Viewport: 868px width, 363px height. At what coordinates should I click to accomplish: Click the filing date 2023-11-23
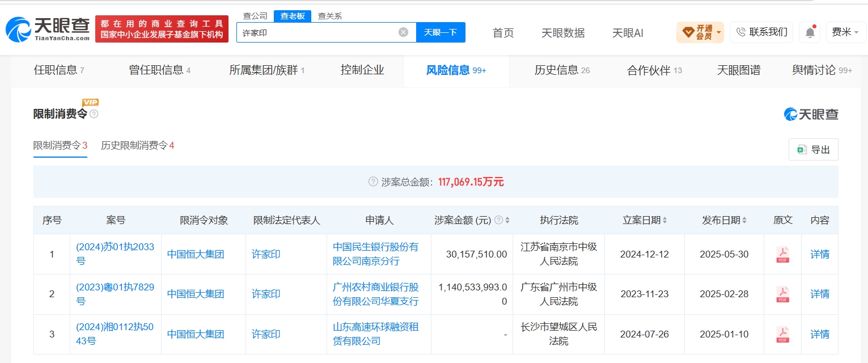(644, 294)
